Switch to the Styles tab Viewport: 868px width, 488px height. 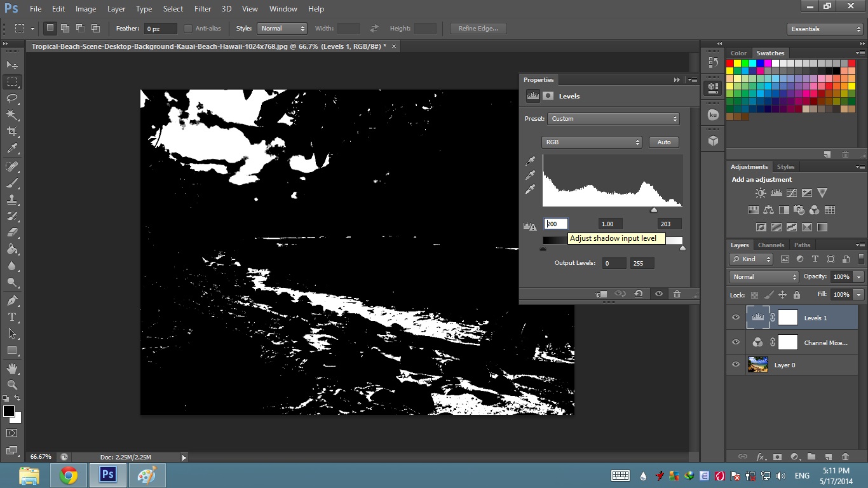click(786, 167)
